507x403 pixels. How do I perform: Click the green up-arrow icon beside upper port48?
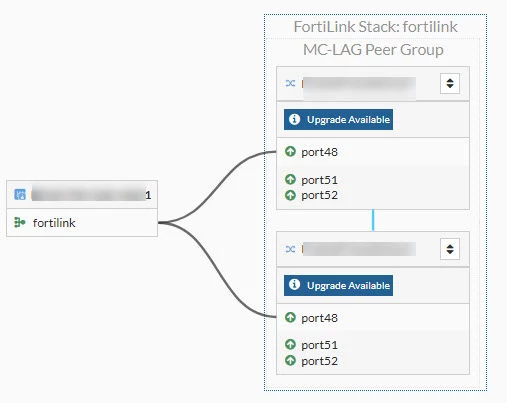[290, 152]
